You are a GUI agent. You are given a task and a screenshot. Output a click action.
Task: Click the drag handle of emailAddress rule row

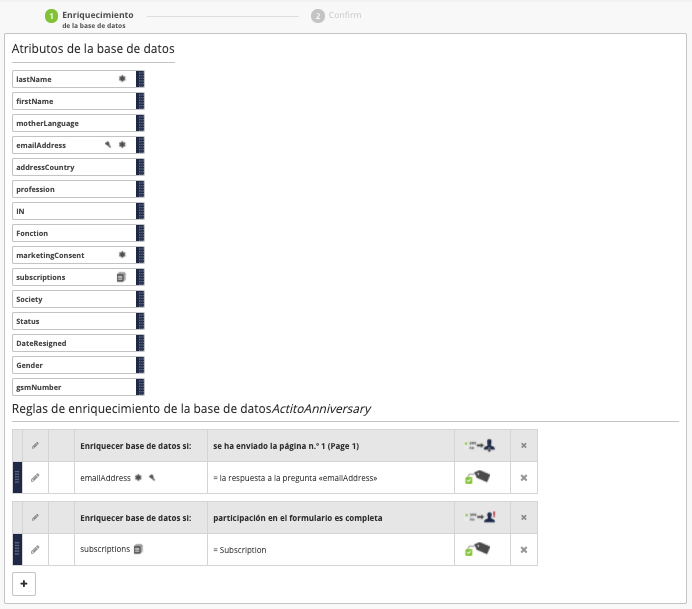click(17, 478)
